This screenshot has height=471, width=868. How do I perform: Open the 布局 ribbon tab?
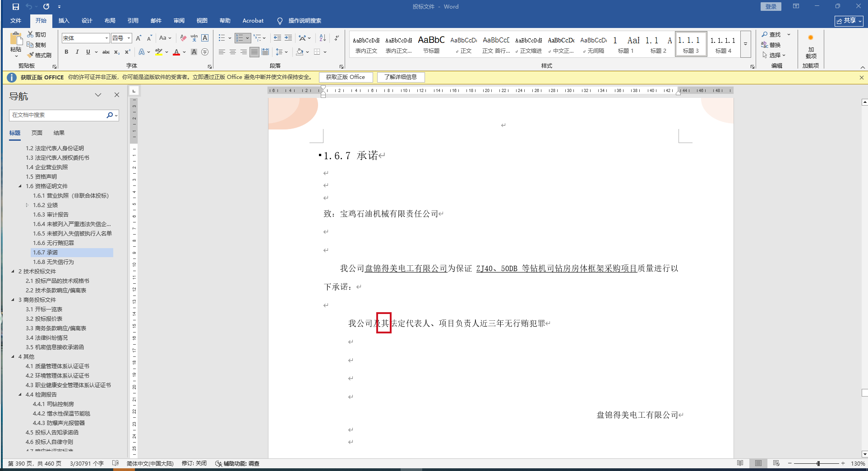pyautogui.click(x=110, y=21)
